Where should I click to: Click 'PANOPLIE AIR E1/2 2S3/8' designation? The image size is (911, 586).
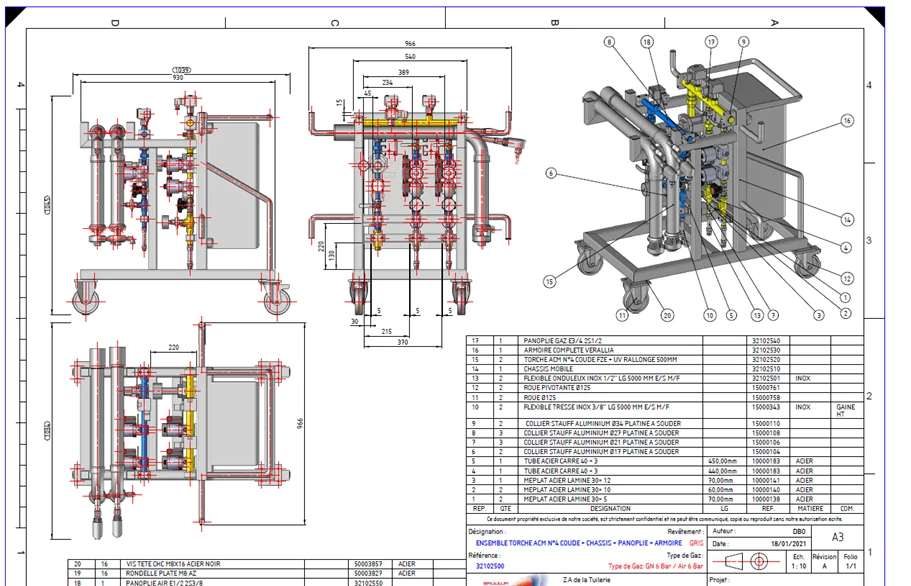pos(165,583)
